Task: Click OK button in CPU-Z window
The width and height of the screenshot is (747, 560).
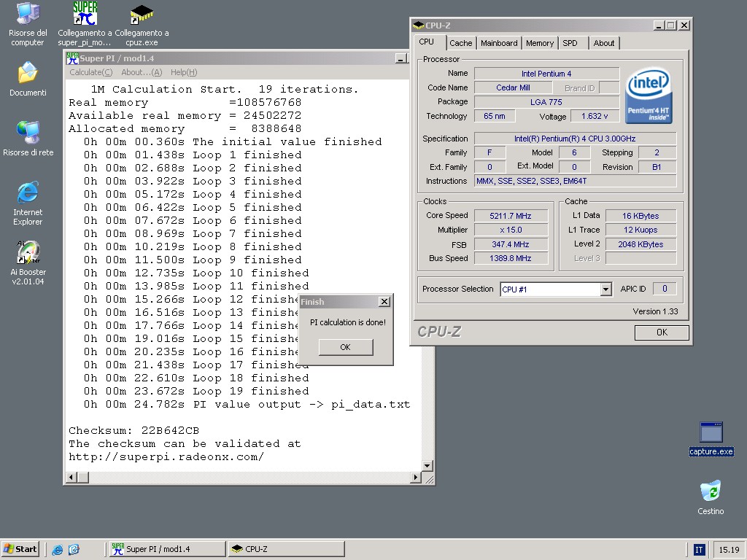Action: tap(662, 332)
